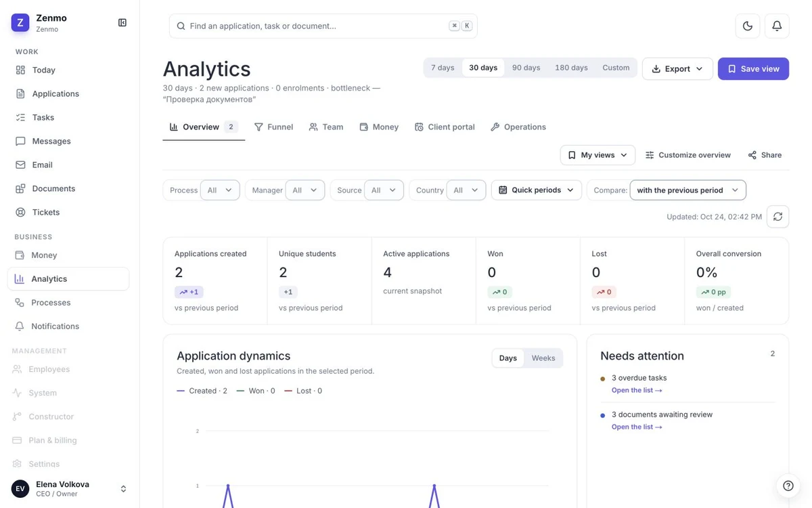The width and height of the screenshot is (812, 508).
Task: Open the Manager filter dropdown
Action: [x=305, y=190]
